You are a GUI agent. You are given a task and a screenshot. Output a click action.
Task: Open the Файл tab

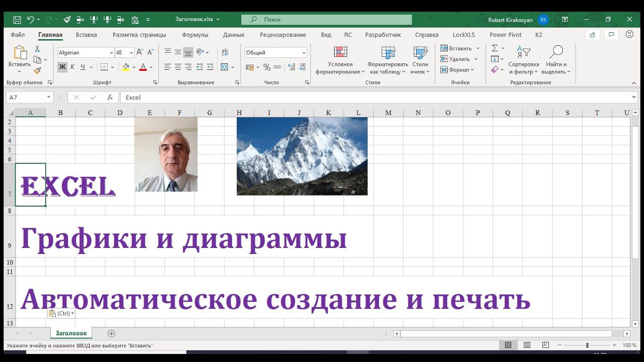pyautogui.click(x=18, y=35)
